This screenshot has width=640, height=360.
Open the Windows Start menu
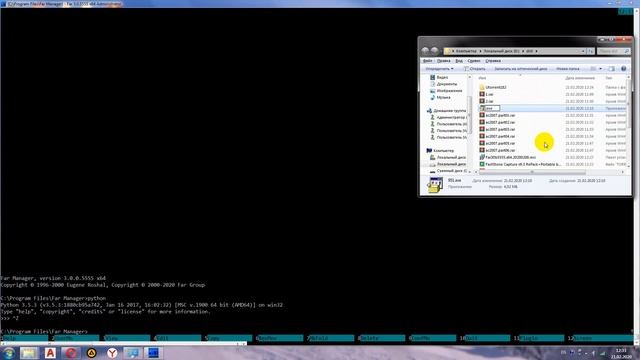click(9, 353)
